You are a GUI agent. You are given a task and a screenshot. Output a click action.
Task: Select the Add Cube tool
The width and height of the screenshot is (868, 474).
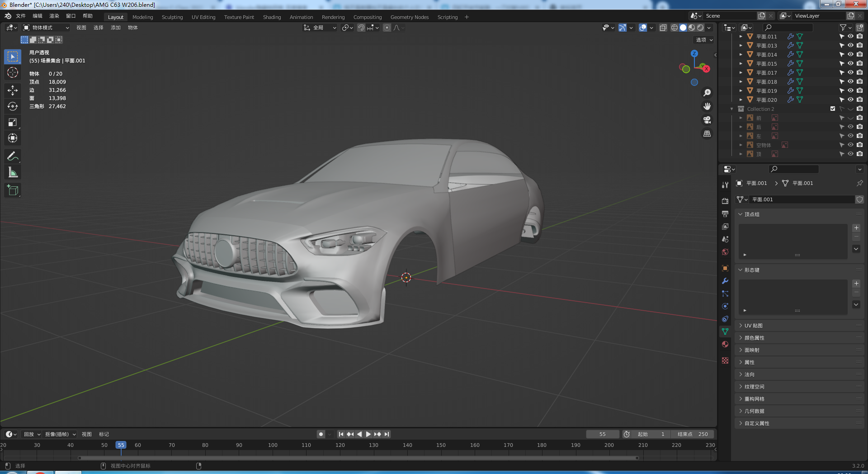point(13,190)
